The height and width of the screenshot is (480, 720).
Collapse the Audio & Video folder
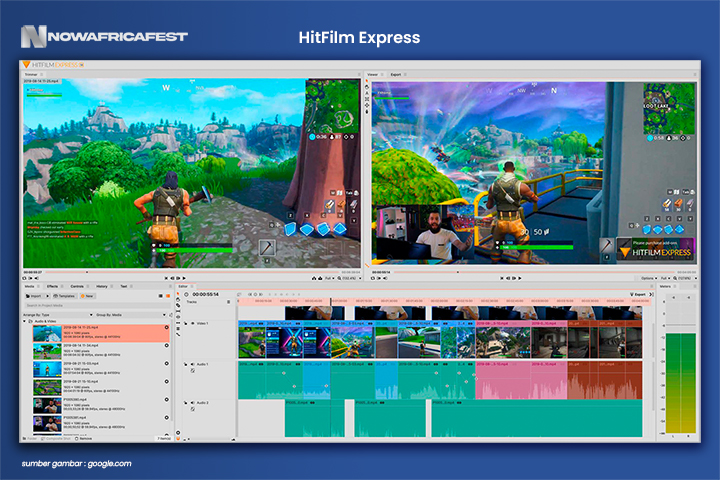[x=24, y=321]
